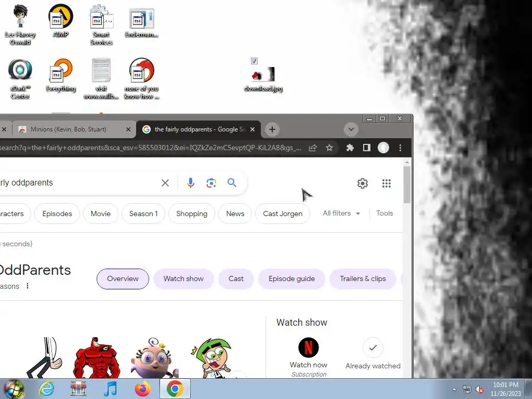This screenshot has height=399, width=532.
Task: Toggle the checkbox above download.jpg
Action: pyautogui.click(x=254, y=61)
